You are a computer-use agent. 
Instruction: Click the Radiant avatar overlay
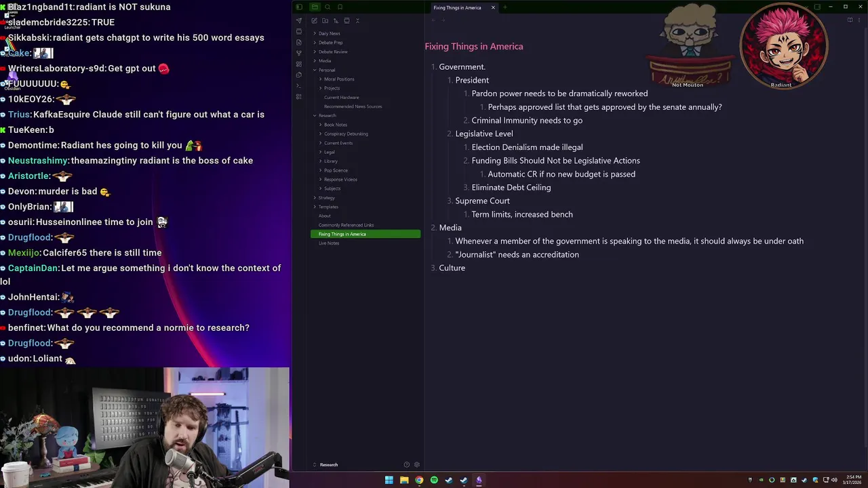tap(783, 45)
